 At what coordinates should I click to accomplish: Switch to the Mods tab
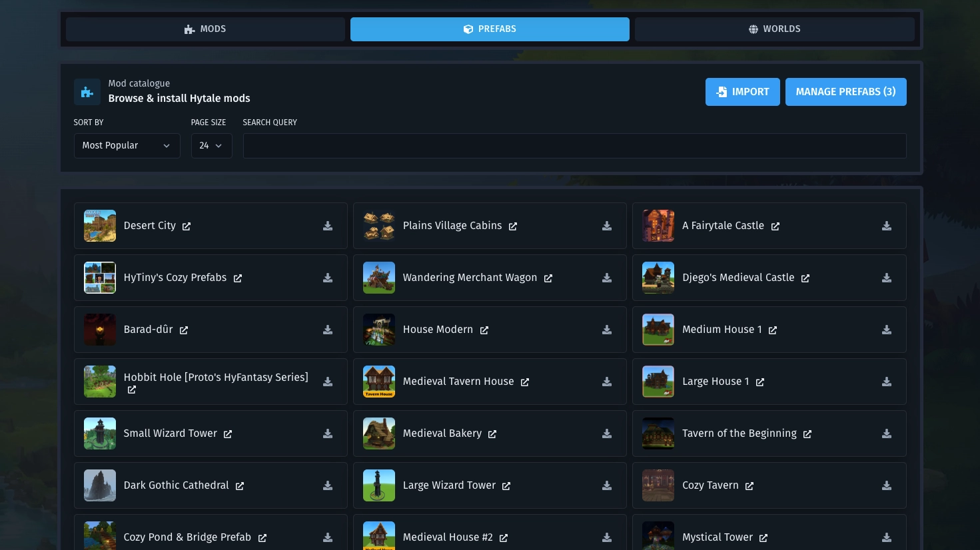coord(205,29)
